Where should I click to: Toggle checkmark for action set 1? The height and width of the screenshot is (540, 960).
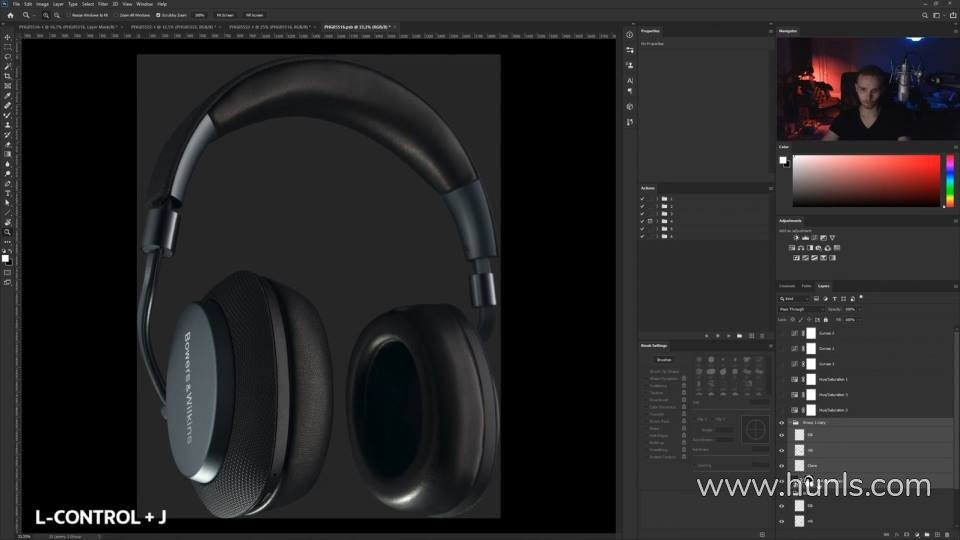[x=642, y=199]
